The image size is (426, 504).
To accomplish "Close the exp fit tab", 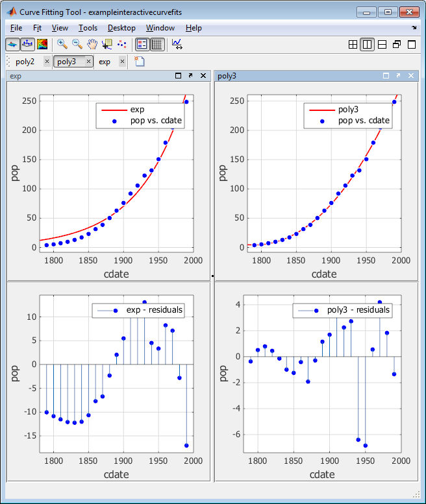I will [122, 61].
